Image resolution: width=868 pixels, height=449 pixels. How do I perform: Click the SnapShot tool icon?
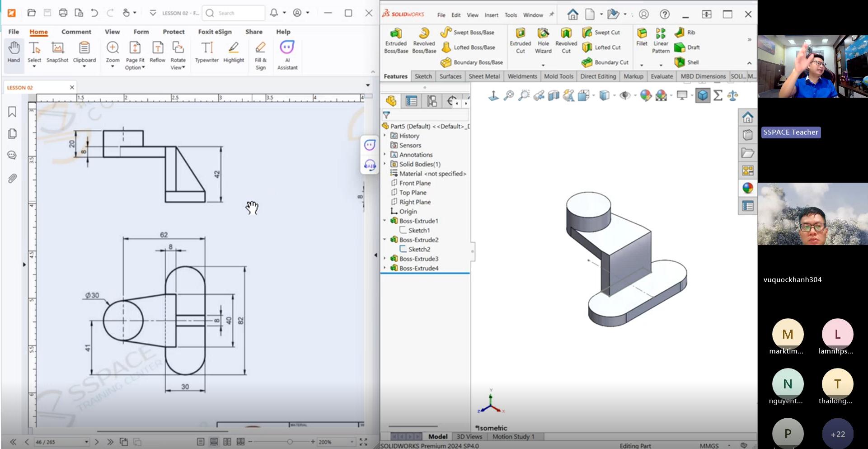tap(57, 48)
